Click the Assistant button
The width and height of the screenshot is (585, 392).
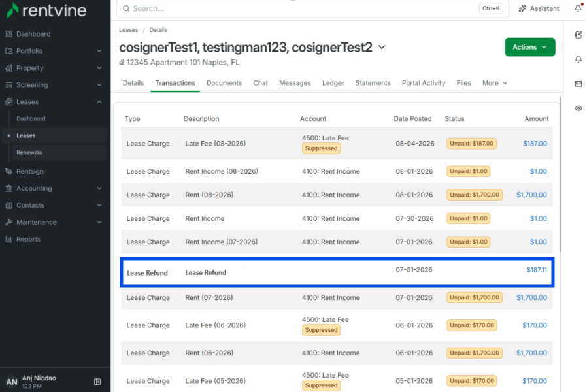coord(539,8)
